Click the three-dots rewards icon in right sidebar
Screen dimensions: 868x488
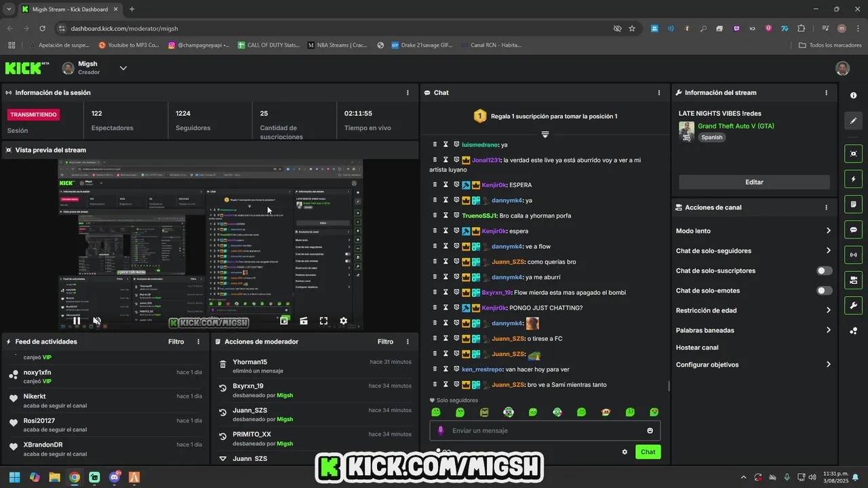click(854, 331)
